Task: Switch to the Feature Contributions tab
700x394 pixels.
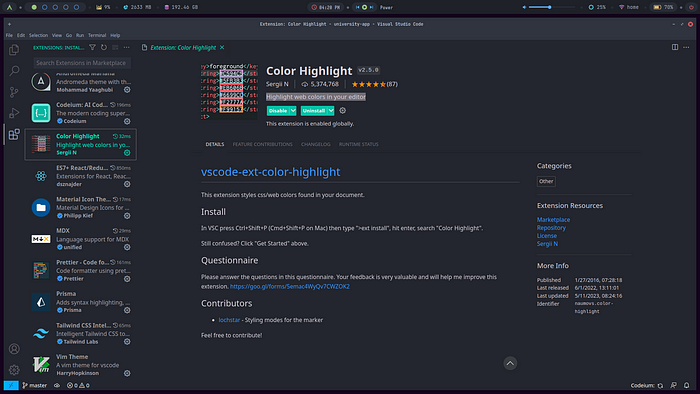Action: click(x=262, y=144)
